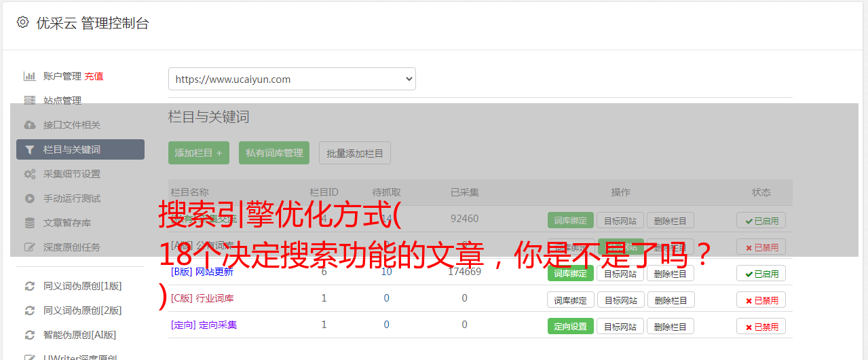Open 同义词伪原创[1版] menu item
This screenshot has width=868, height=360.
pyautogui.click(x=83, y=286)
